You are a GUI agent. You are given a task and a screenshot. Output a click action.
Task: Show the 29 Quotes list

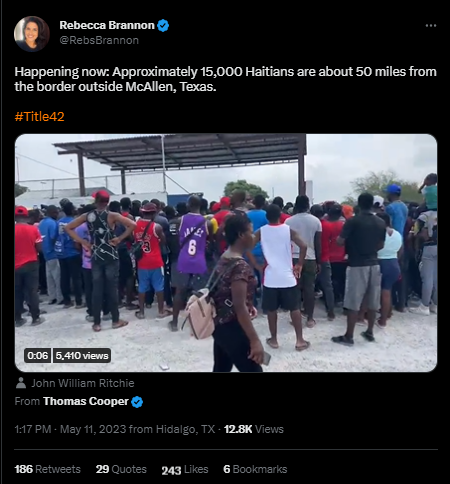[121, 469]
